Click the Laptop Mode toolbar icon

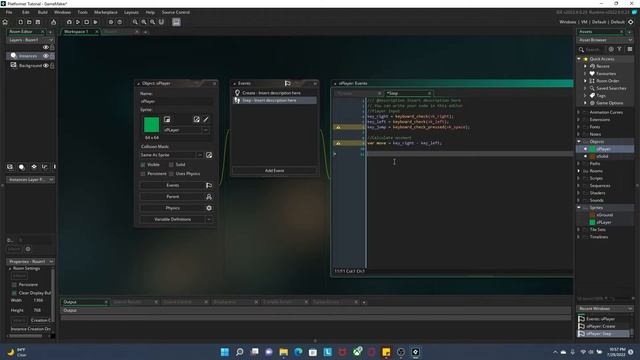click(x=176, y=22)
